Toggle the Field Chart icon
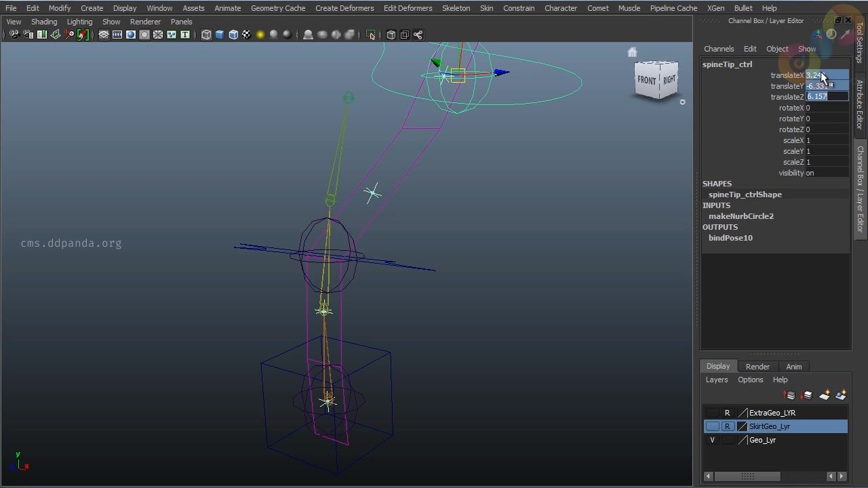 coord(158,35)
